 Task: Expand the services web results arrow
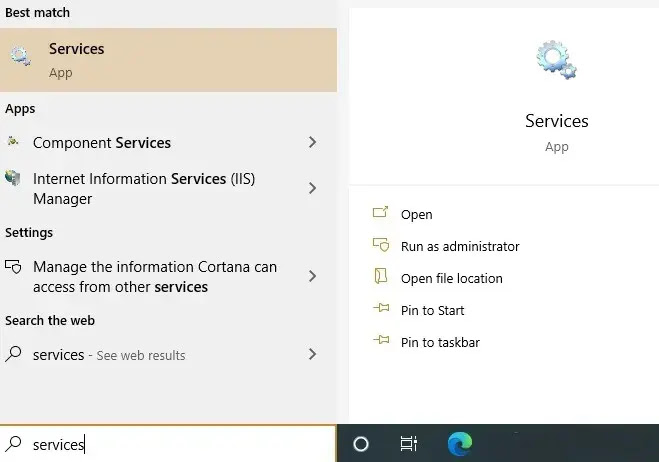pyautogui.click(x=312, y=354)
